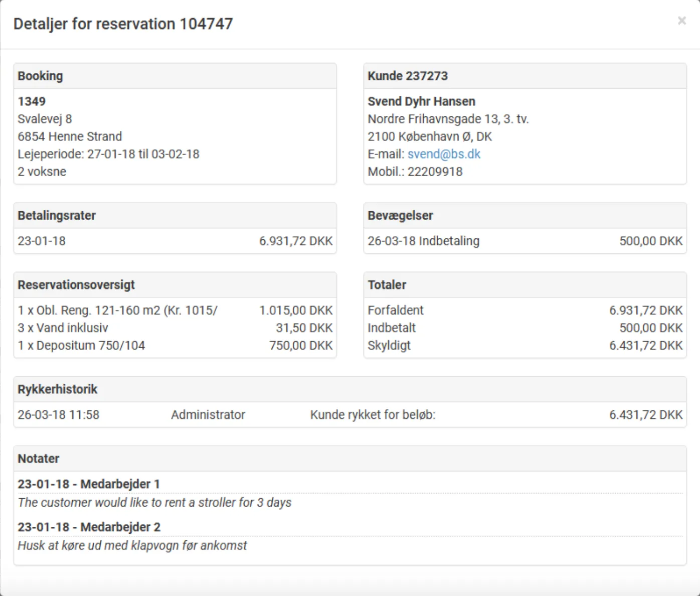700x596 pixels.
Task: Click the Vand inklusiv line item
Action: pos(64,328)
